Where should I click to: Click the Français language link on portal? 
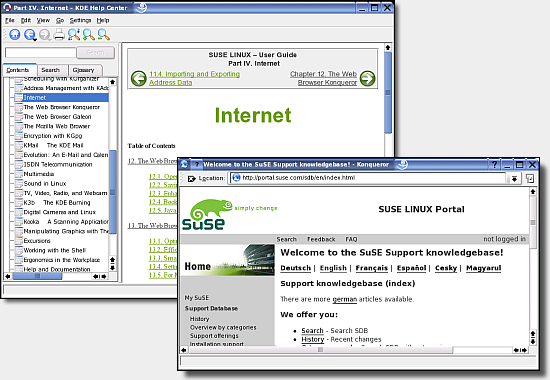point(372,268)
